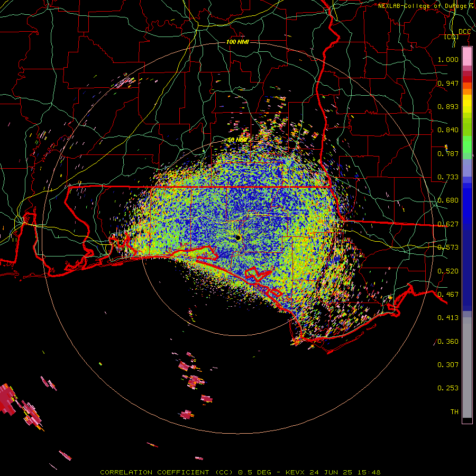
Task: Click the 0.787 legend value
Action: point(448,153)
